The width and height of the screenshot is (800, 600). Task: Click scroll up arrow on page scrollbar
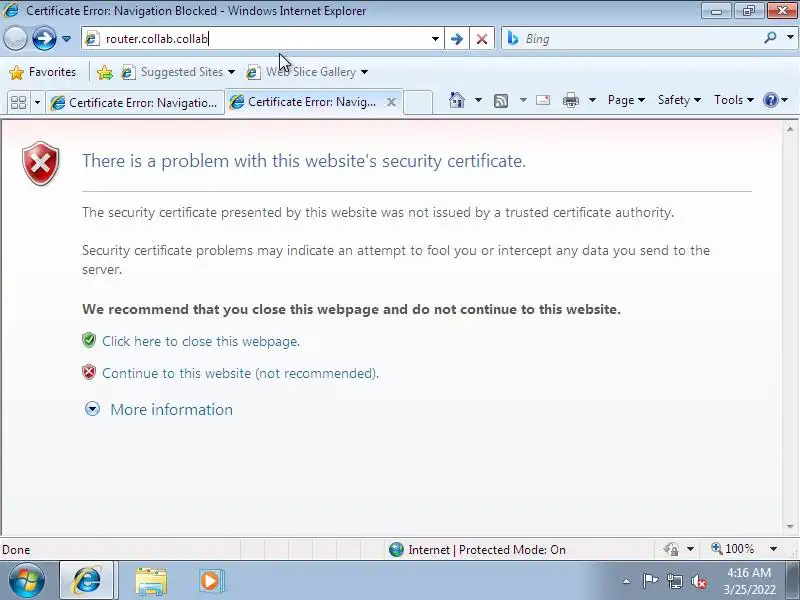pos(790,129)
